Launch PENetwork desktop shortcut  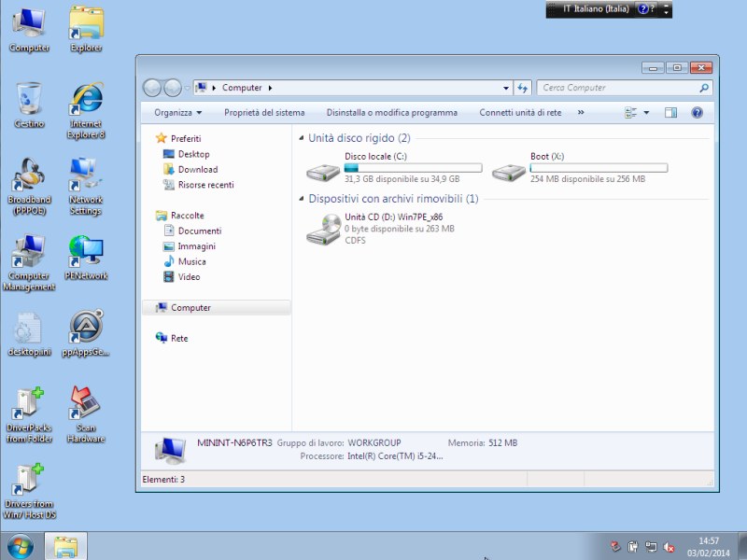click(x=86, y=258)
